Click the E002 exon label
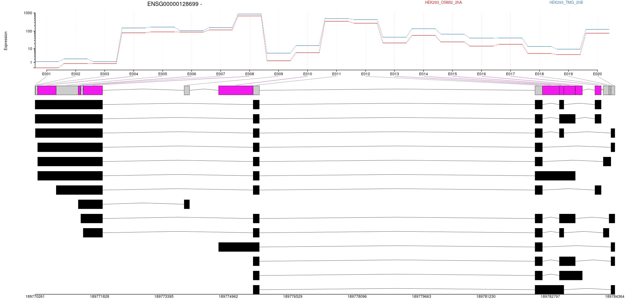 pyautogui.click(x=76, y=74)
